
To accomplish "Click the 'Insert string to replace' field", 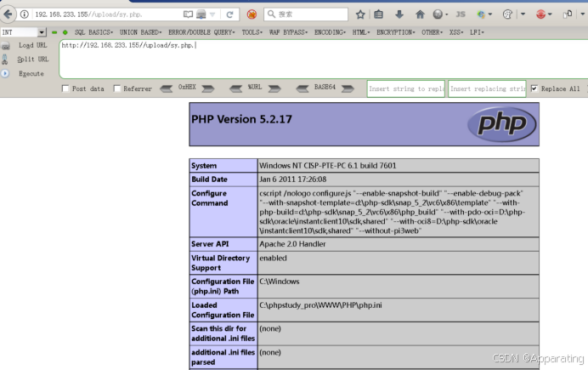I will 406,89.
